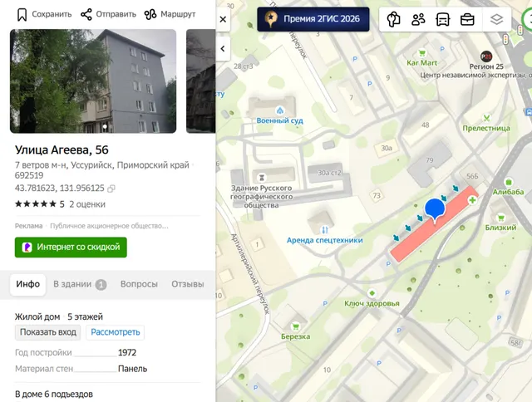Image resolution: width=532 pixels, height=402 pixels.
Task: Click the Березка shop marker
Action: pos(296,326)
